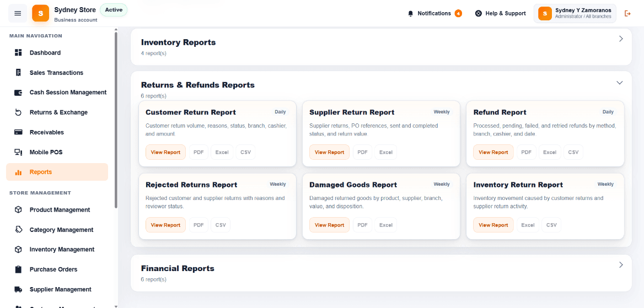Click the Notifications label

[434, 14]
